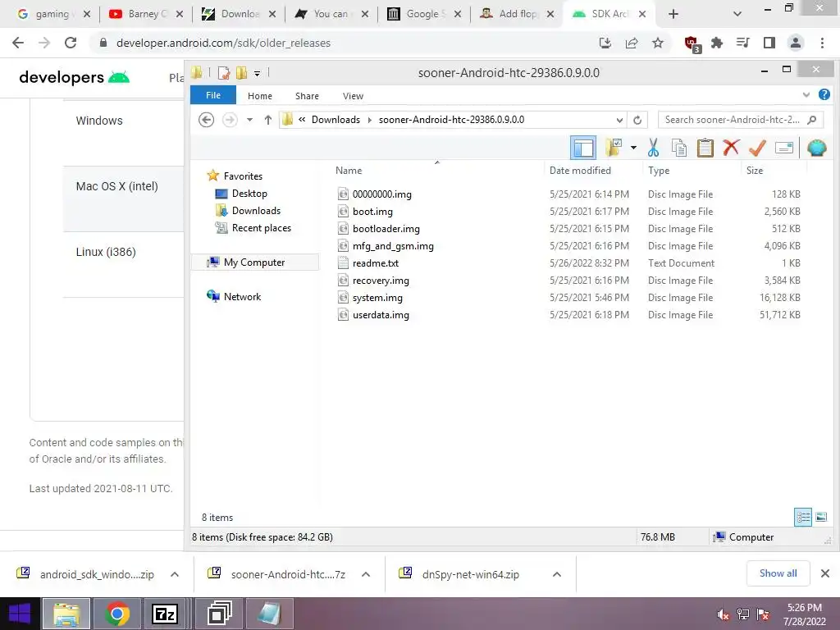Click the Cut scissors icon in Explorer toolbar
This screenshot has height=630, width=840.
point(653,148)
